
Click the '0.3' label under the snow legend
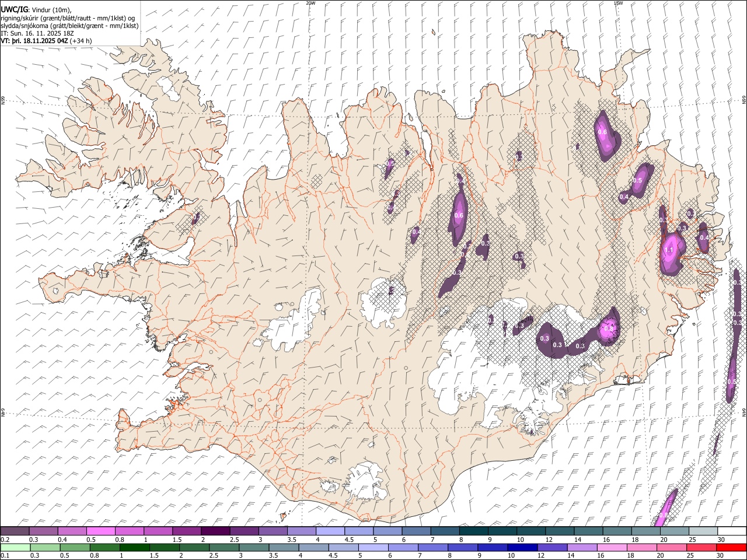pyautogui.click(x=34, y=540)
